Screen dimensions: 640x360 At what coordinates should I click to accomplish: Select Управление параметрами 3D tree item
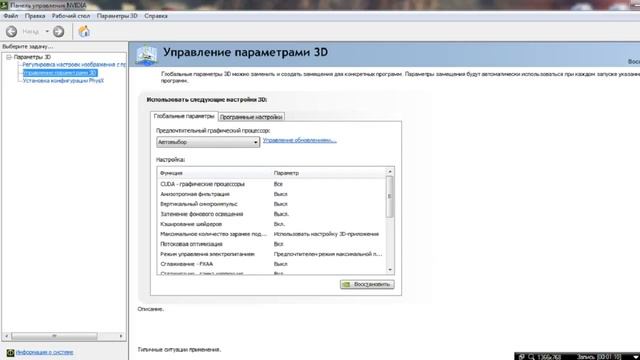pyautogui.click(x=60, y=73)
